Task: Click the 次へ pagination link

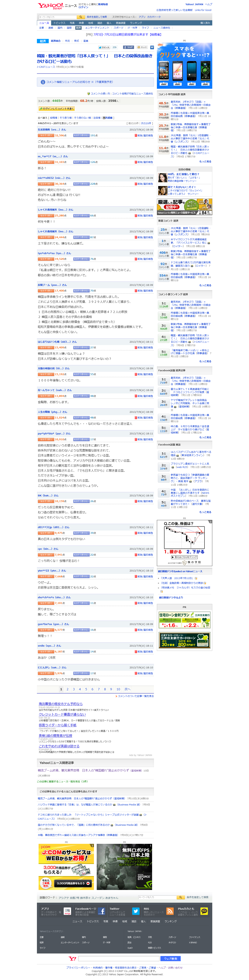Action: (x=128, y=689)
